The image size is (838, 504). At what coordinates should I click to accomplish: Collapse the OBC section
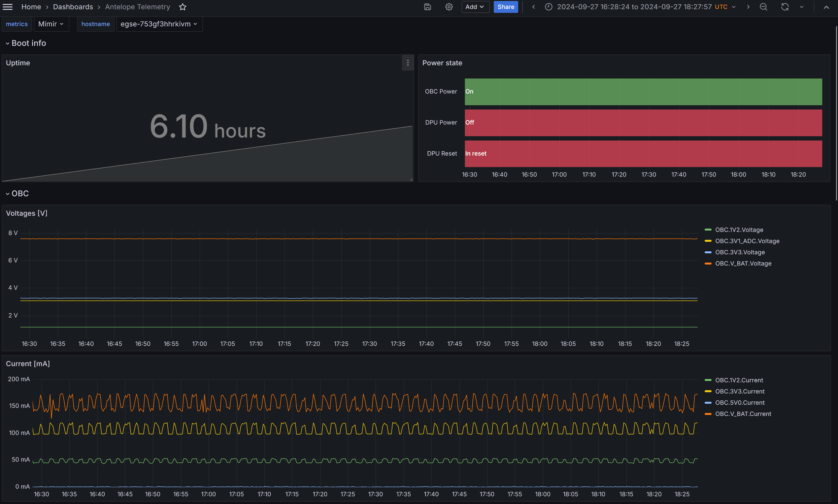pos(7,194)
